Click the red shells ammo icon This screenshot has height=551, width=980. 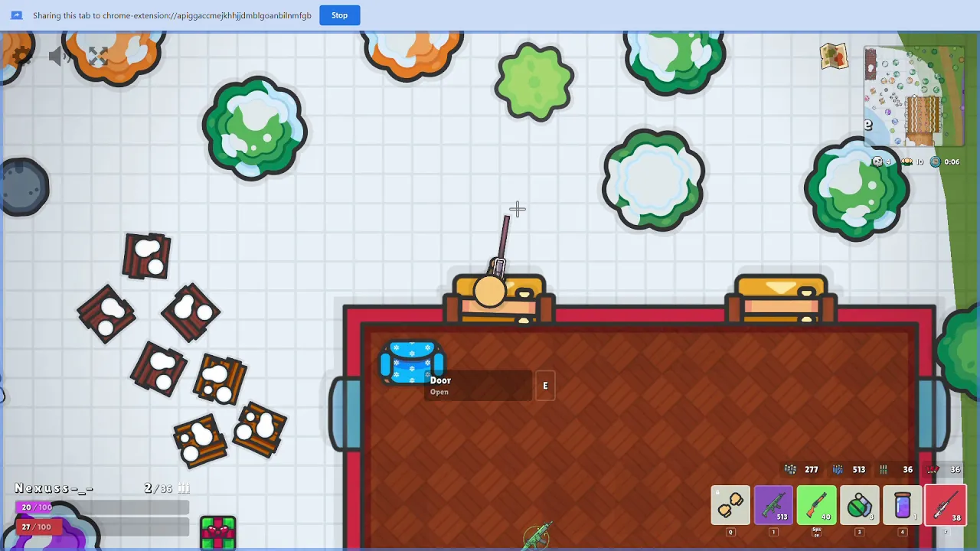(x=933, y=469)
